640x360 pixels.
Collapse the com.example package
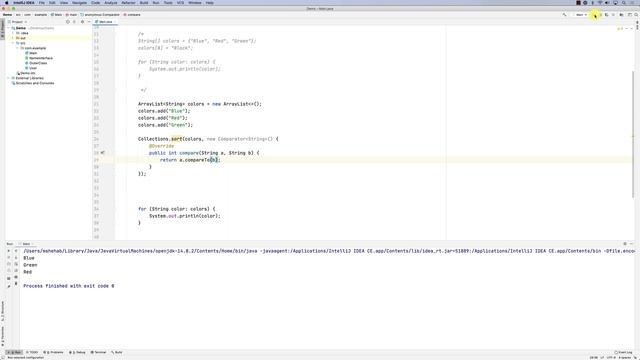[x=17, y=48]
